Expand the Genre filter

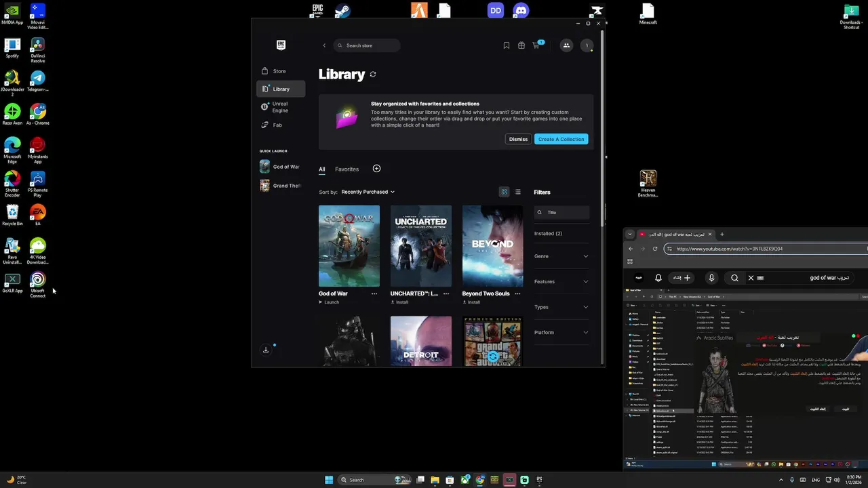(561, 256)
